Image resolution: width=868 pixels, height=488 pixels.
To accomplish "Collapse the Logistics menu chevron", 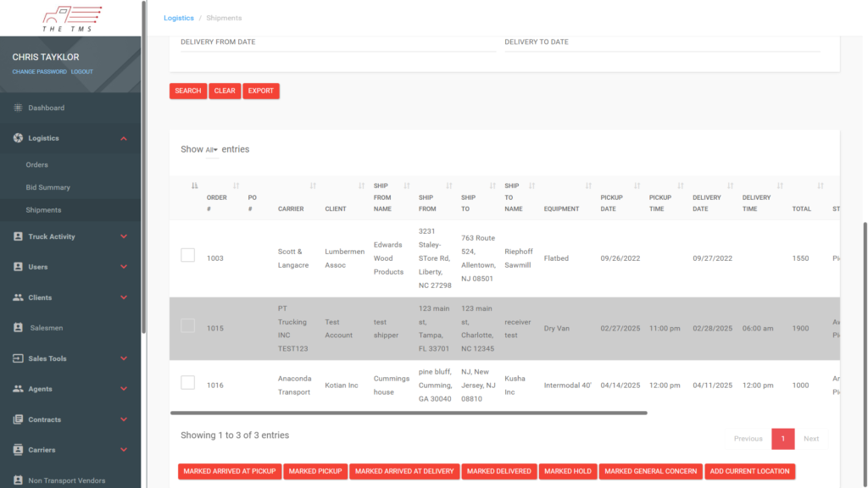I will point(124,138).
